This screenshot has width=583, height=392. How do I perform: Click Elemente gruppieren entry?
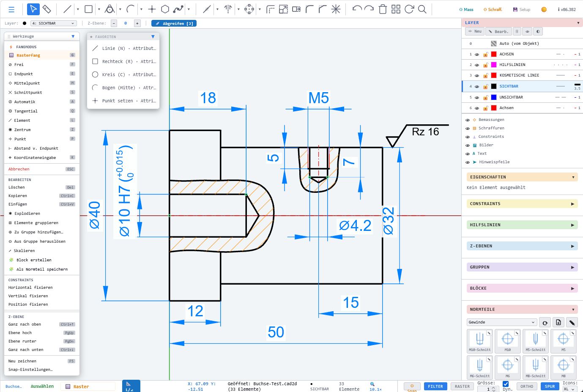(42, 223)
